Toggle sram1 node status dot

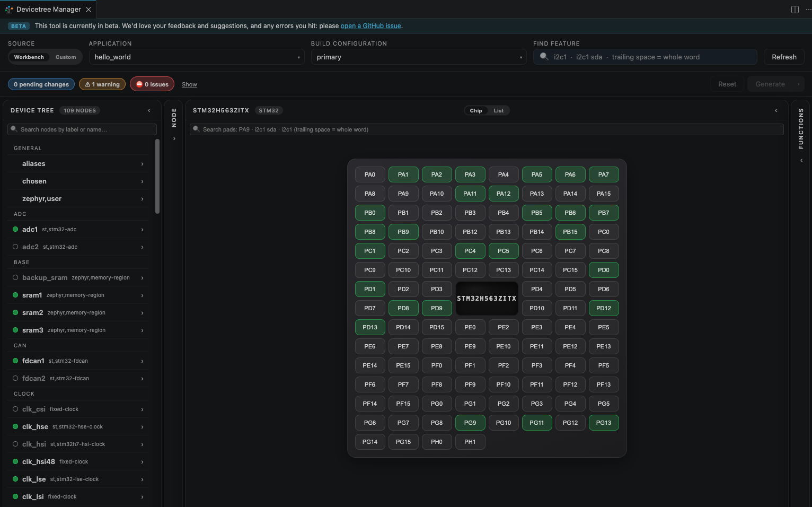pos(15,295)
